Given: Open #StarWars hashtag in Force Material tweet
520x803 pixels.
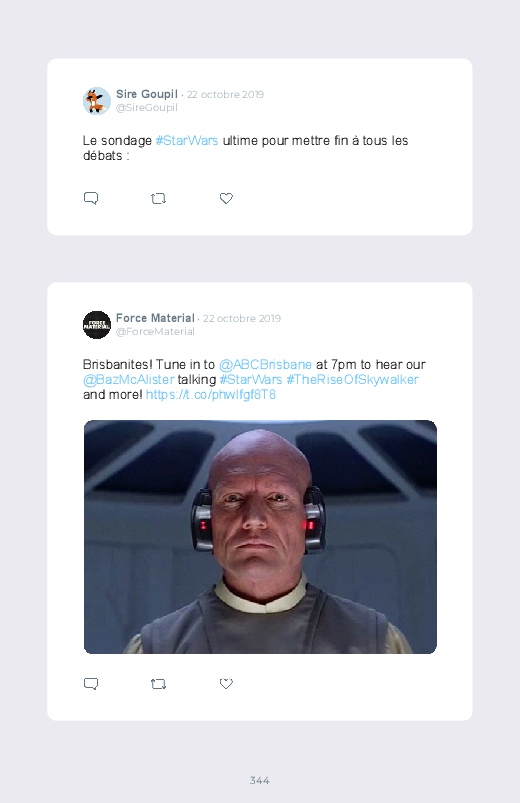Looking at the screenshot, I should [251, 379].
